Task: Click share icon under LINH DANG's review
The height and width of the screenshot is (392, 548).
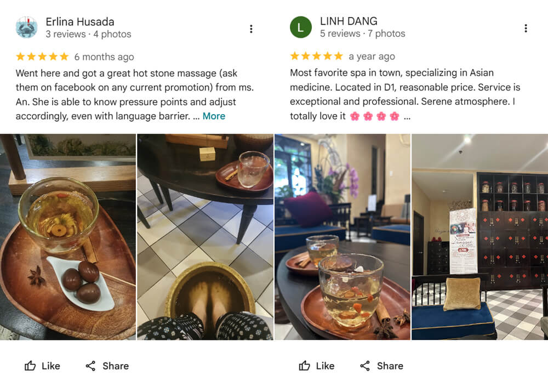Action: click(x=365, y=366)
